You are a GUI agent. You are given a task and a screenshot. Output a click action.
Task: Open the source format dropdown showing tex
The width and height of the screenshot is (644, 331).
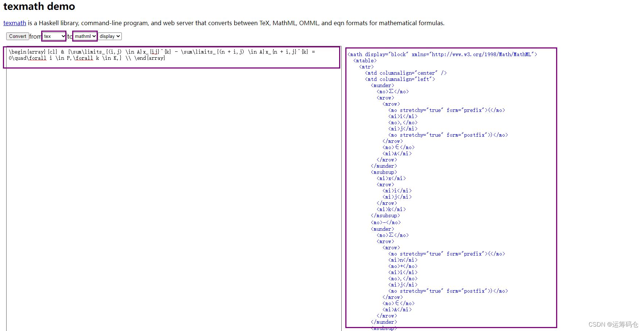(53, 36)
